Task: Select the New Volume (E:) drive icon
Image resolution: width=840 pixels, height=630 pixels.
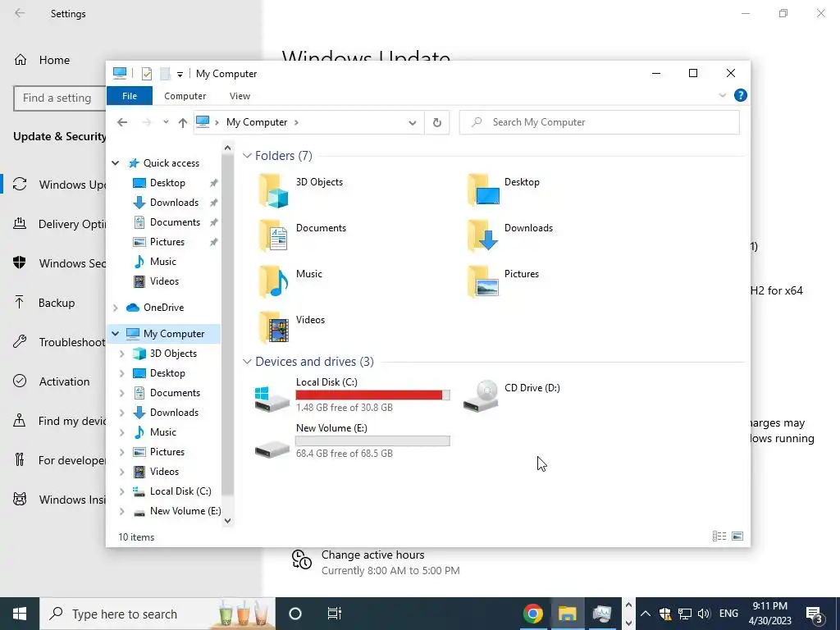Action: [272, 449]
